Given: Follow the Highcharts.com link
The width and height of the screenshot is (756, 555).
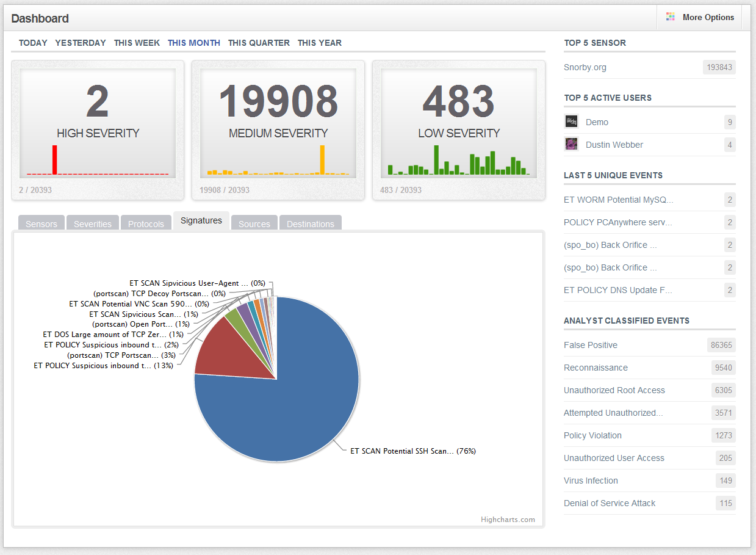Looking at the screenshot, I should coord(508,520).
